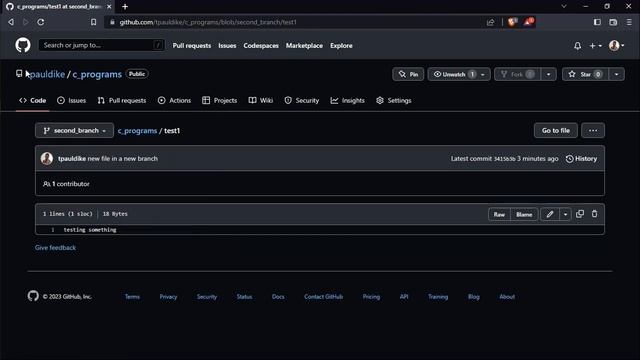Edit this file with pencil icon

pos(550,214)
